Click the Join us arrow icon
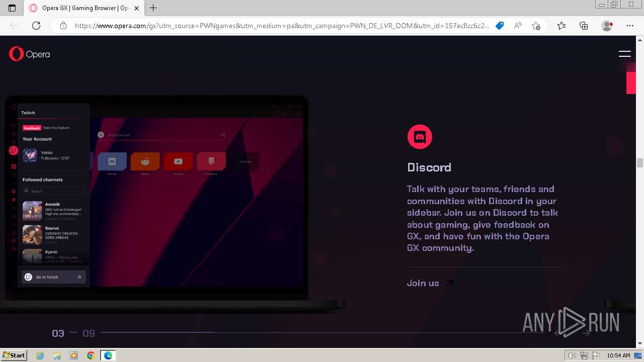644x362 pixels. 449,283
